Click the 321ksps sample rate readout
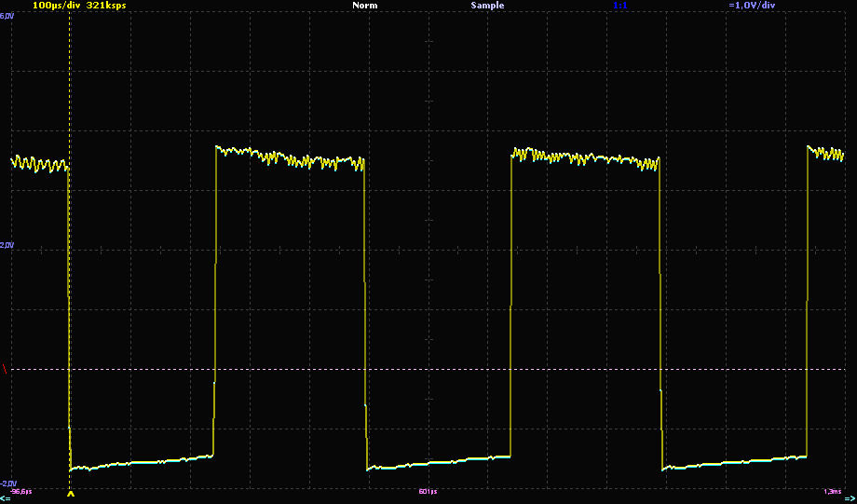 click(106, 6)
